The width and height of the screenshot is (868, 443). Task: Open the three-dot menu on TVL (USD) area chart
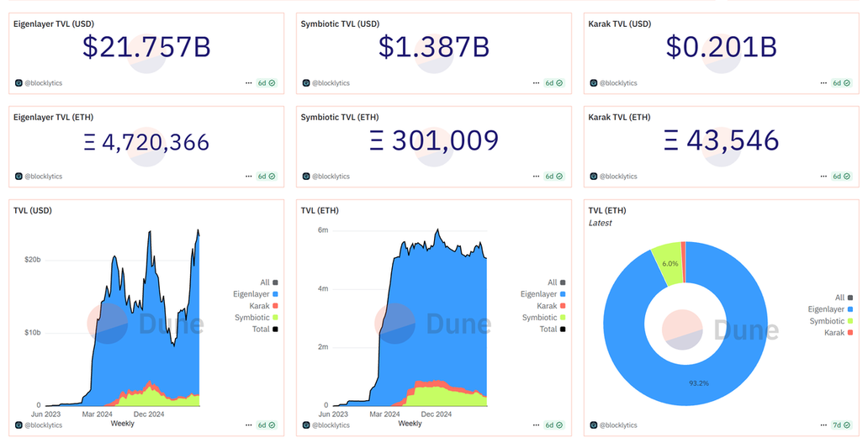tap(249, 425)
